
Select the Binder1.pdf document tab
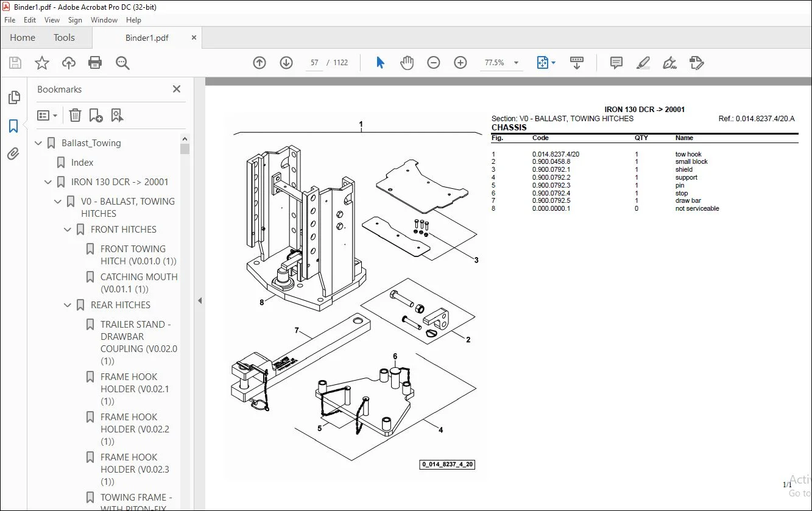tap(147, 38)
